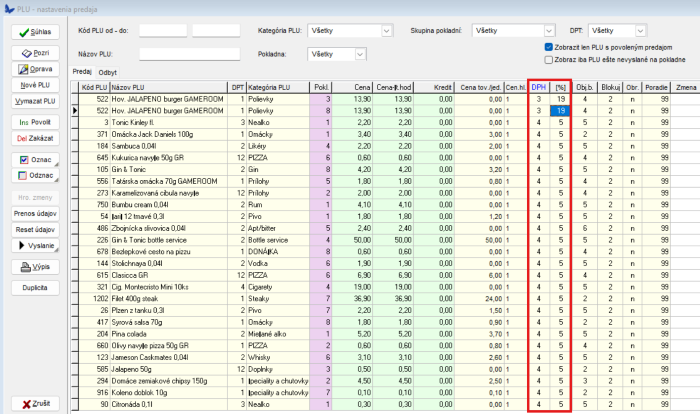Open the Oprava edit button

[x=35, y=69]
